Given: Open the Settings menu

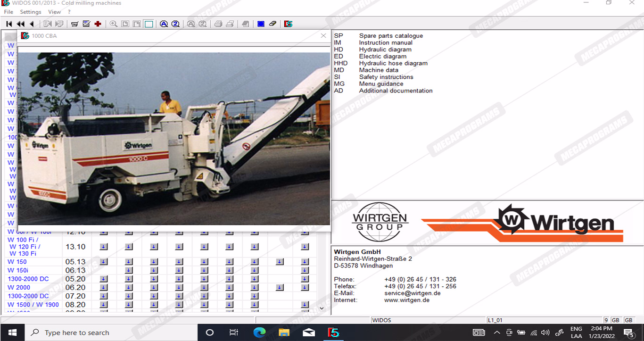Looking at the screenshot, I should [31, 12].
